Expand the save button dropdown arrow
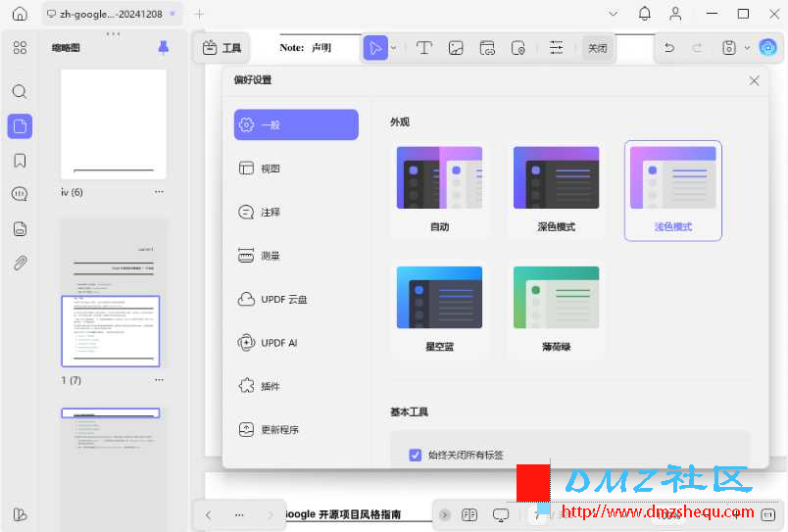The width and height of the screenshot is (788, 532). coord(747,48)
